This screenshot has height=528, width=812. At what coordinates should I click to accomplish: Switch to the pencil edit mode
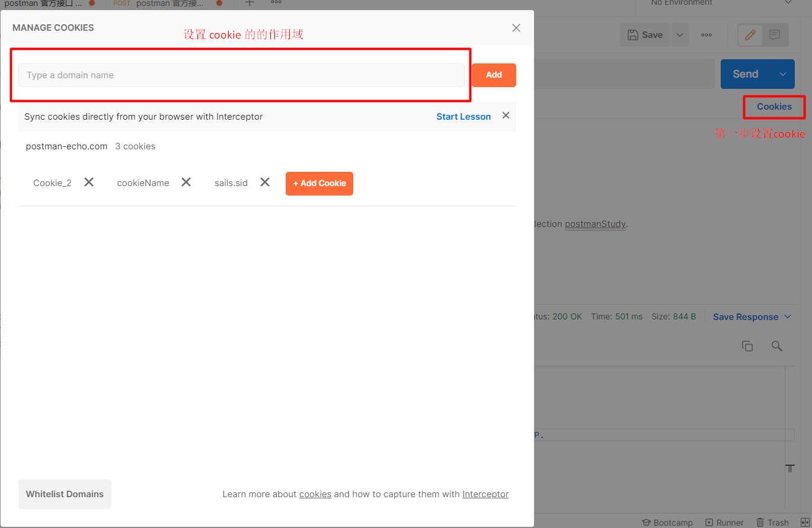pos(750,35)
